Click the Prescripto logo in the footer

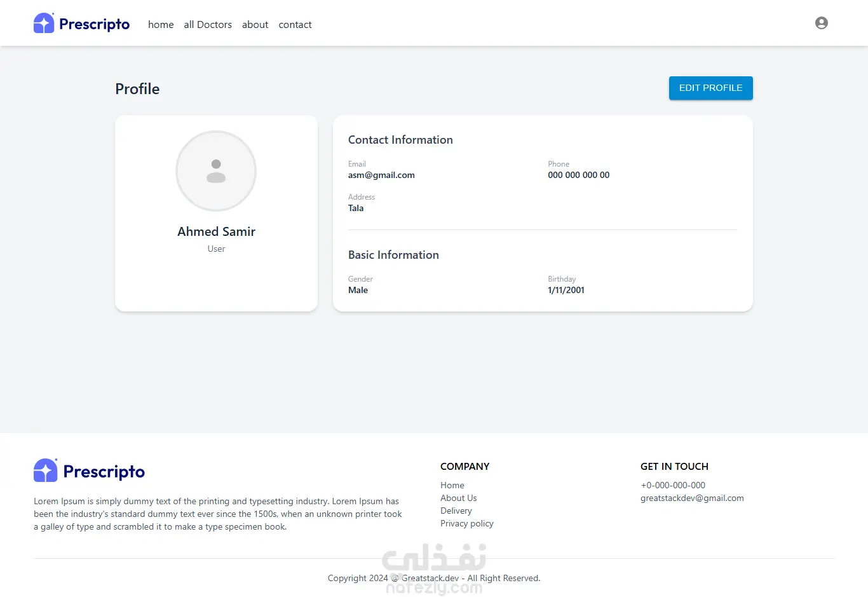(89, 471)
